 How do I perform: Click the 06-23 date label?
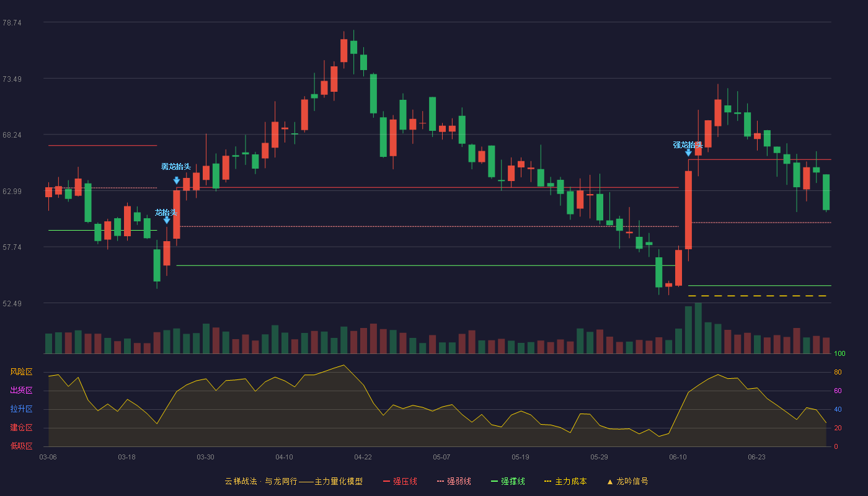click(x=756, y=457)
